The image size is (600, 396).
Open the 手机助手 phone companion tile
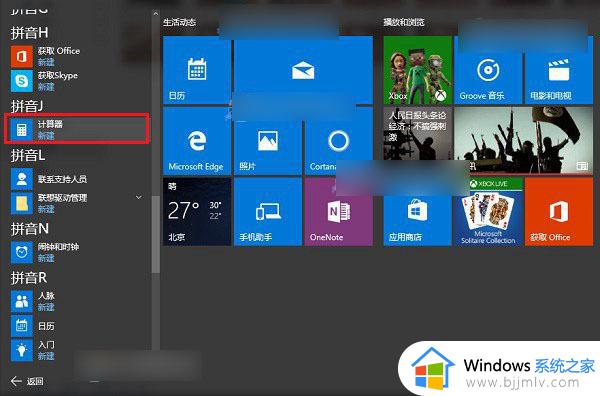[268, 212]
